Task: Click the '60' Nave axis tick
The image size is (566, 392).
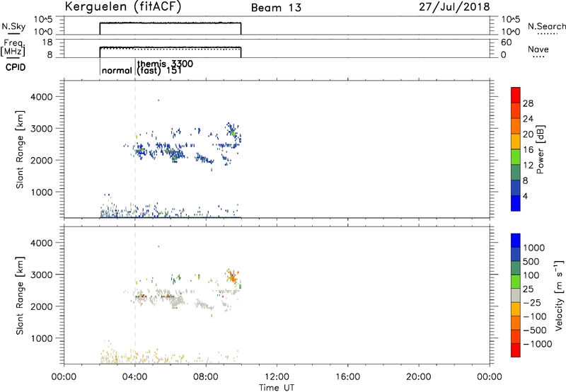Action: 506,42
